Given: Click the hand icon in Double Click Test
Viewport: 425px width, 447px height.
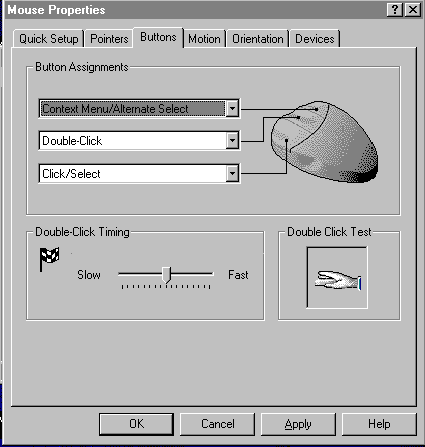Looking at the screenshot, I should 338,280.
